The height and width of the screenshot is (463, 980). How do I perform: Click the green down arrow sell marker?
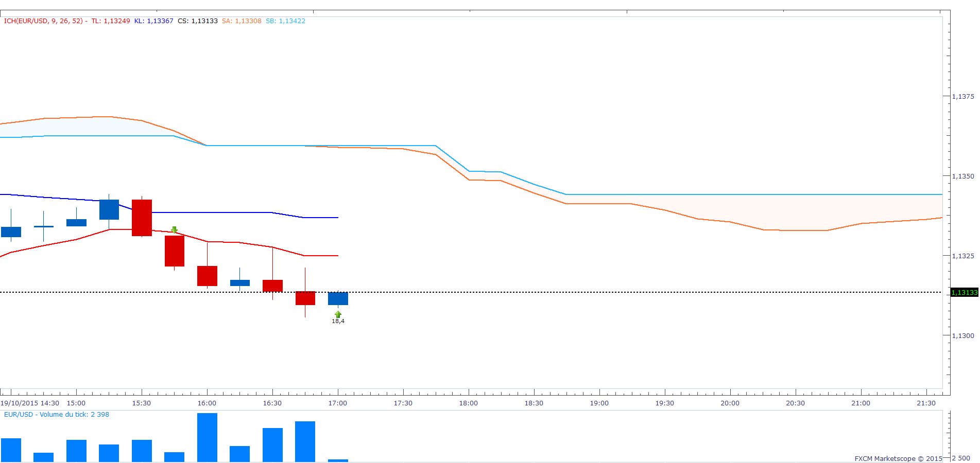(x=175, y=230)
